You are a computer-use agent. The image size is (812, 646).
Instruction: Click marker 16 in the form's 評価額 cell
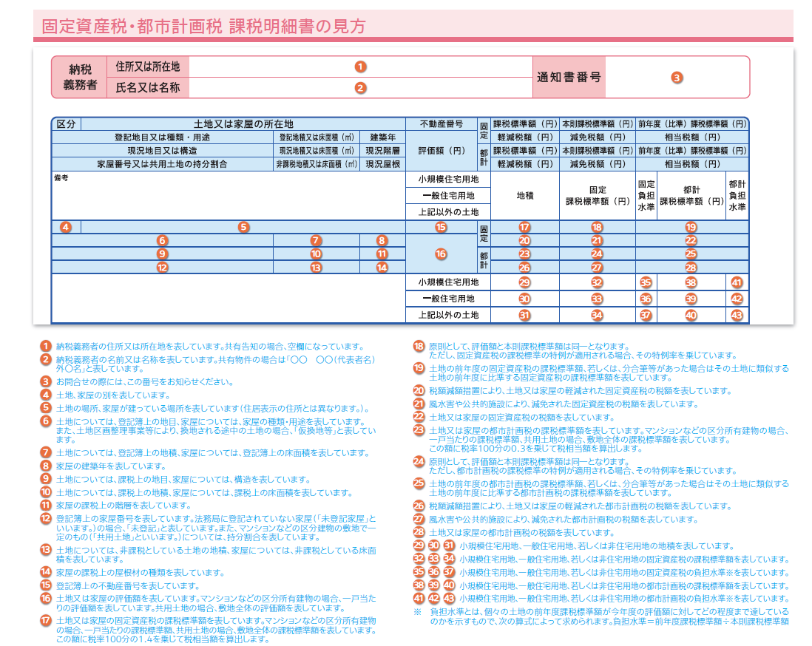coord(441,254)
